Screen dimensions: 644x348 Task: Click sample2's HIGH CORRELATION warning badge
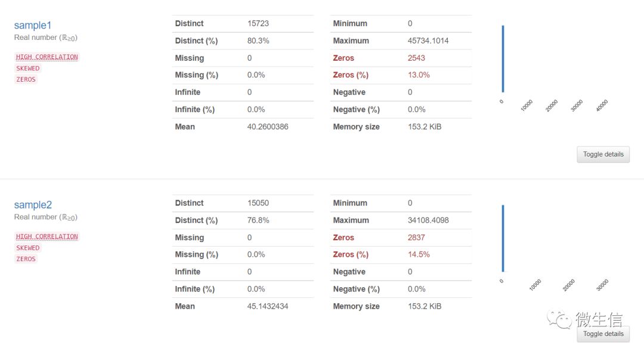47,237
